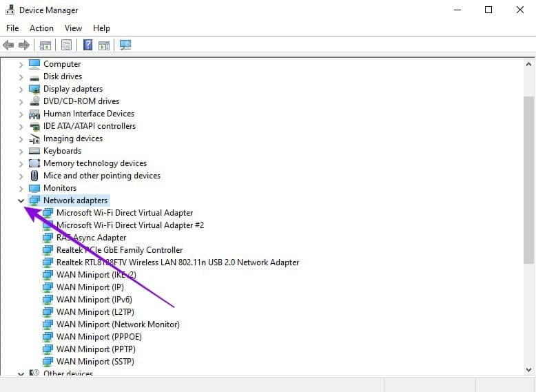This screenshot has height=392, width=536.
Task: Expand the Imaging devices category
Action: 21,139
